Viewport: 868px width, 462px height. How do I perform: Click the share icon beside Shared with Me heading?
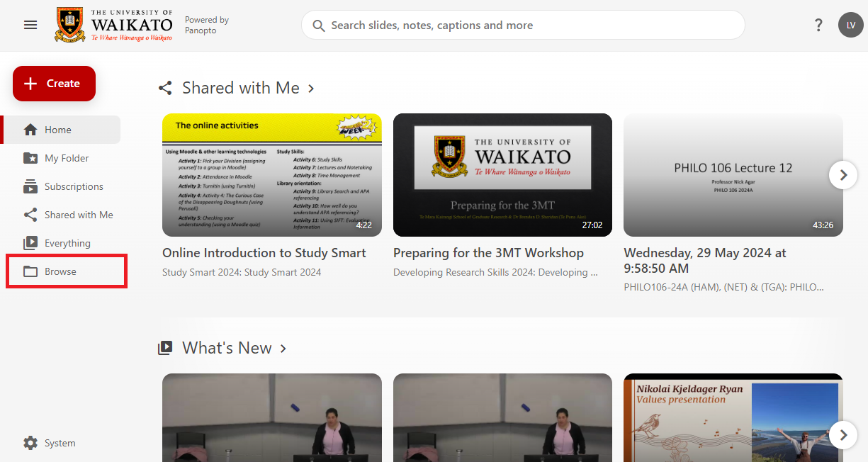pos(165,88)
